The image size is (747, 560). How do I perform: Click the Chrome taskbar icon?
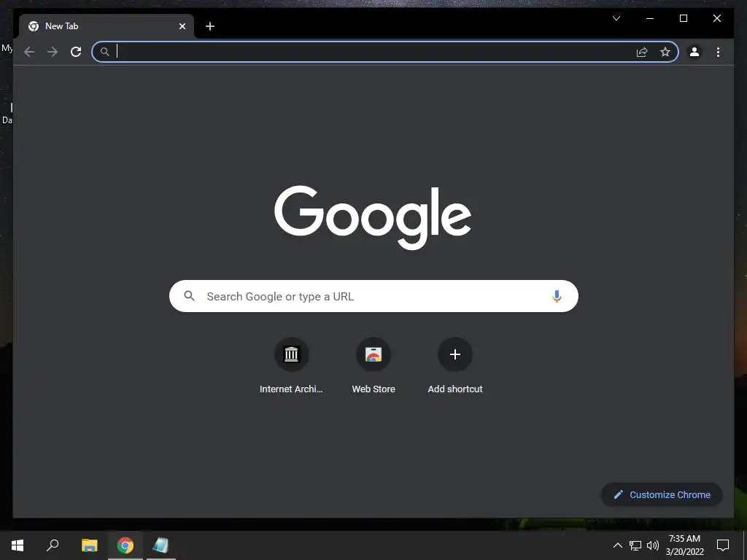[125, 545]
